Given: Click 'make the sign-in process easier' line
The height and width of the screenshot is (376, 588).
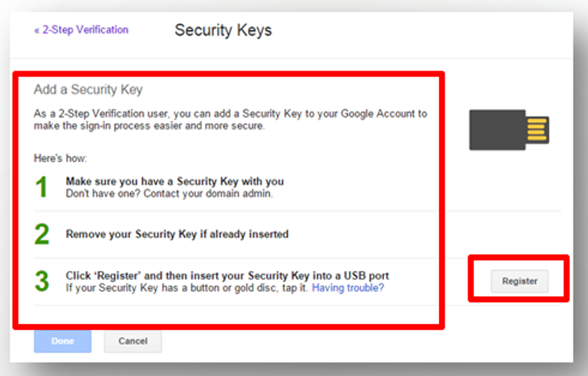Looking at the screenshot, I should coord(149,126).
